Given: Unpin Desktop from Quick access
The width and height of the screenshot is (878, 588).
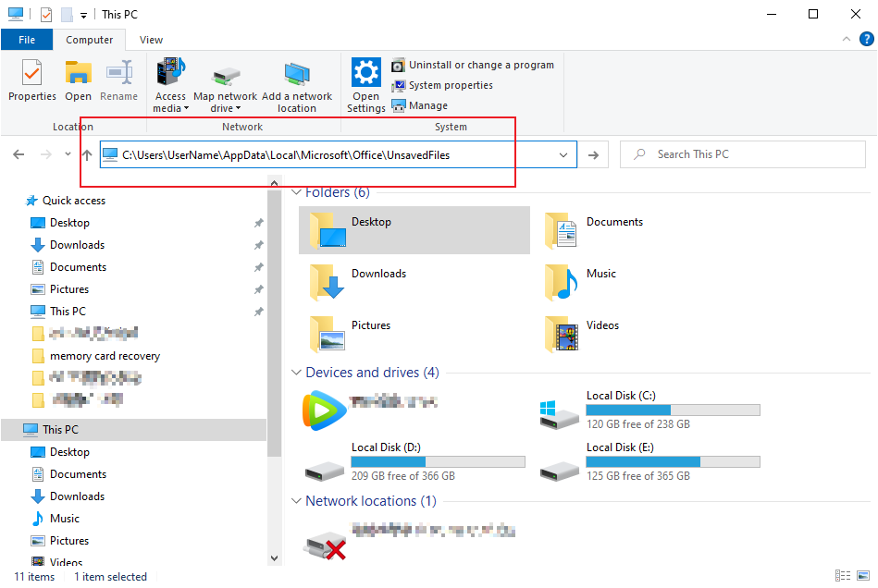Looking at the screenshot, I should tap(259, 222).
